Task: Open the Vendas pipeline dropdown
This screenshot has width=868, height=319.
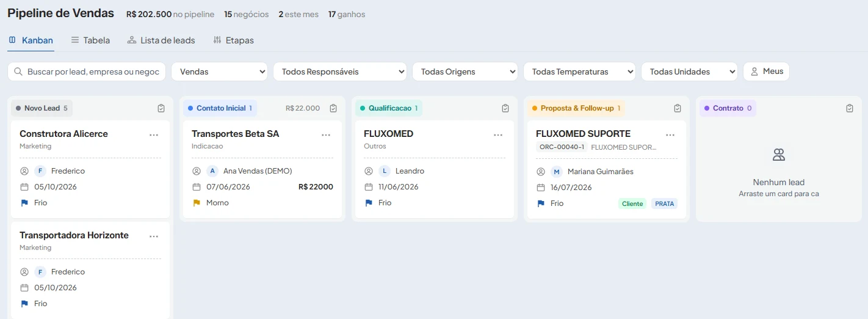Action: point(219,71)
